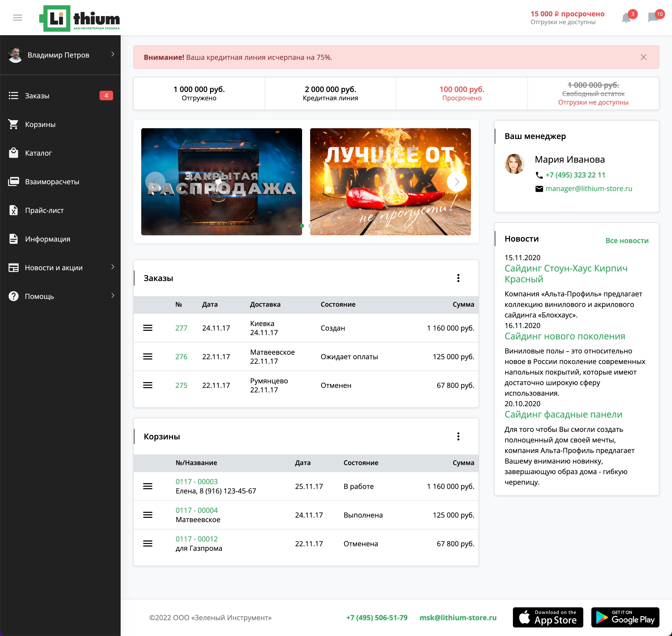Open notifications bell with 3 badge
The height and width of the screenshot is (636, 672).
[x=626, y=18]
